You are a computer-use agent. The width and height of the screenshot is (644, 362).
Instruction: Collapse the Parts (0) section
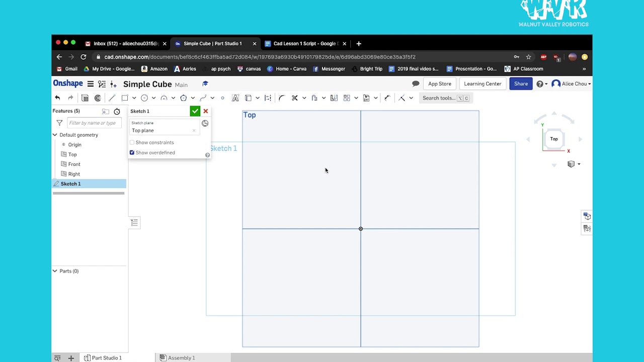click(x=55, y=271)
